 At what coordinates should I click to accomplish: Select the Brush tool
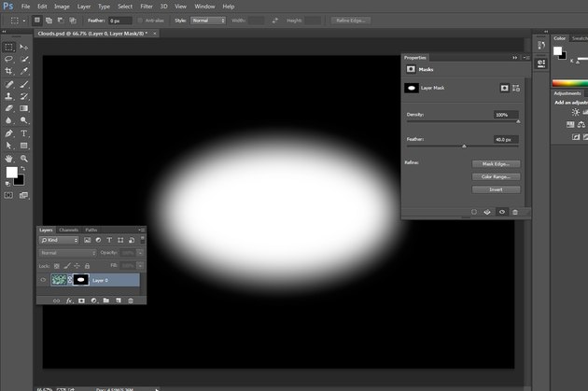click(24, 84)
